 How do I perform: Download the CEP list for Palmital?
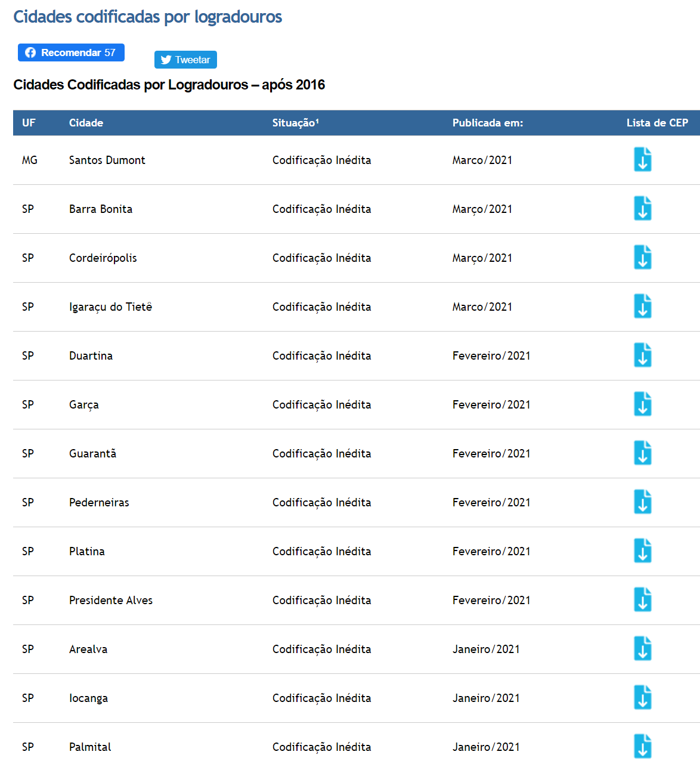(642, 746)
